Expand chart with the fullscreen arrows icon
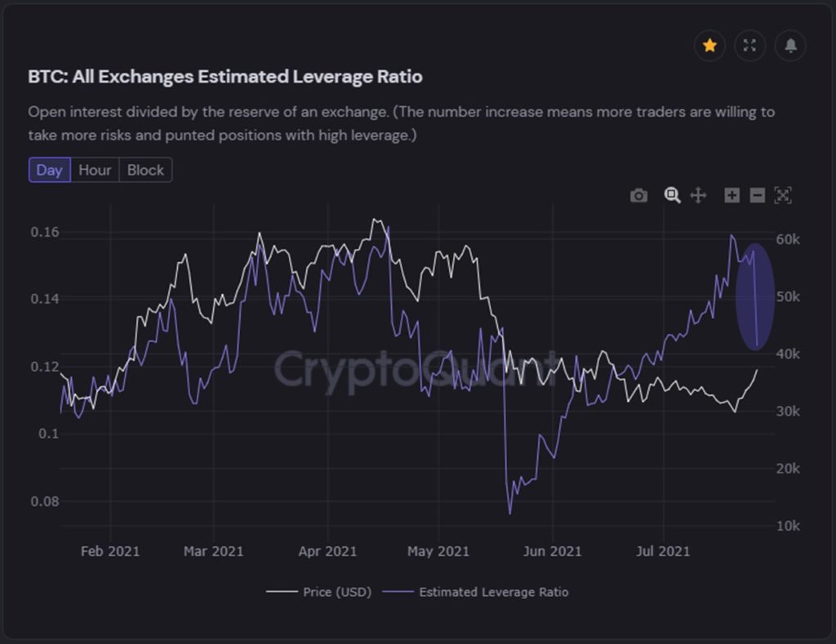836x644 pixels. coord(749,46)
